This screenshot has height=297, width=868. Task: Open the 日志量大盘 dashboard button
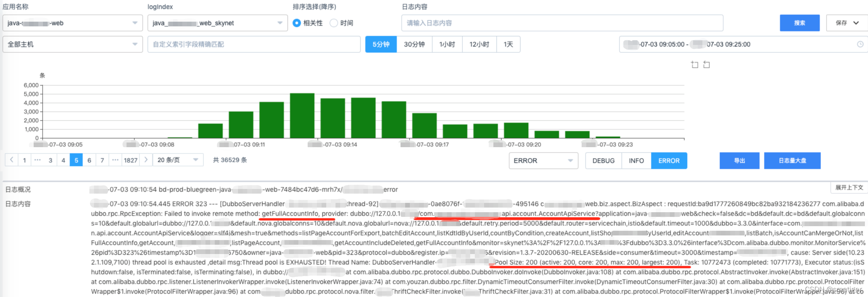(x=792, y=161)
